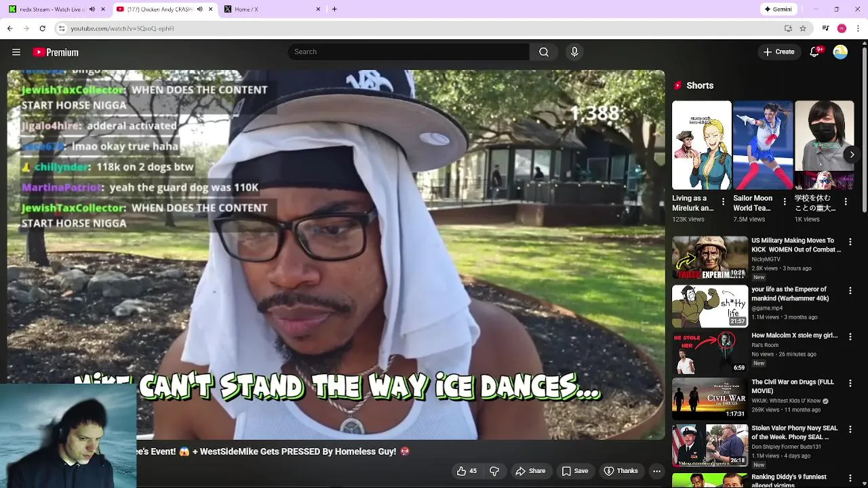Share this video
868x488 pixels.
click(530, 471)
